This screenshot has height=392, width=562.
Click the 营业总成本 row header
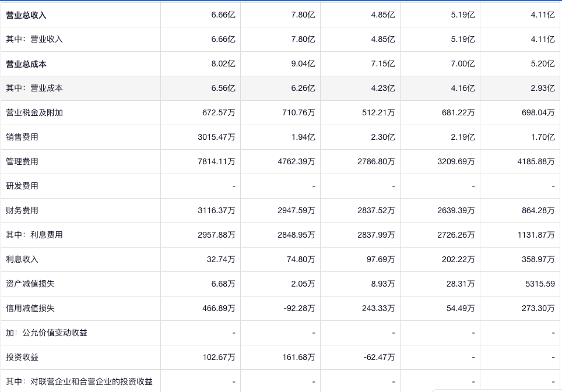tap(26, 64)
